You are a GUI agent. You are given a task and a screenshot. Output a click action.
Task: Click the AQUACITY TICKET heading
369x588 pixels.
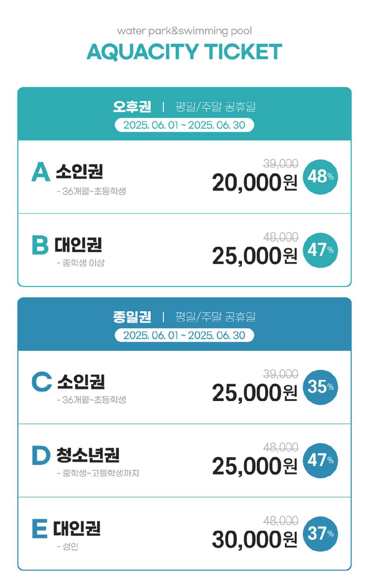click(x=184, y=52)
